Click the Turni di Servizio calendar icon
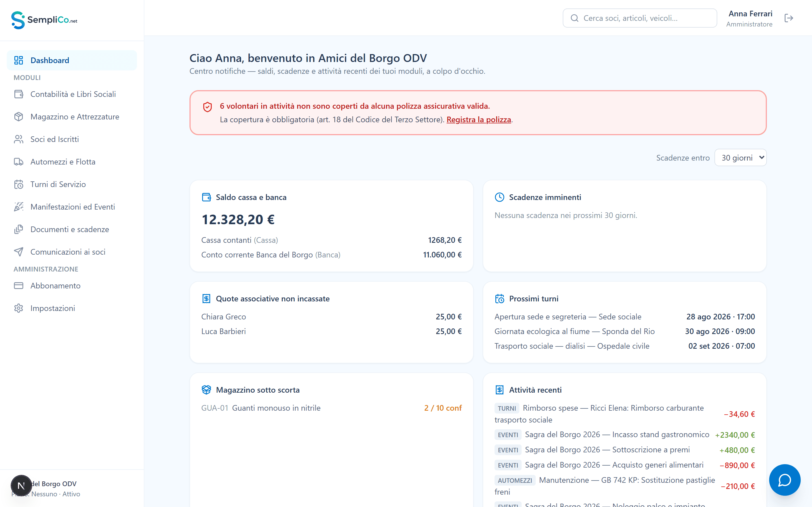The width and height of the screenshot is (812, 507). coord(18,184)
